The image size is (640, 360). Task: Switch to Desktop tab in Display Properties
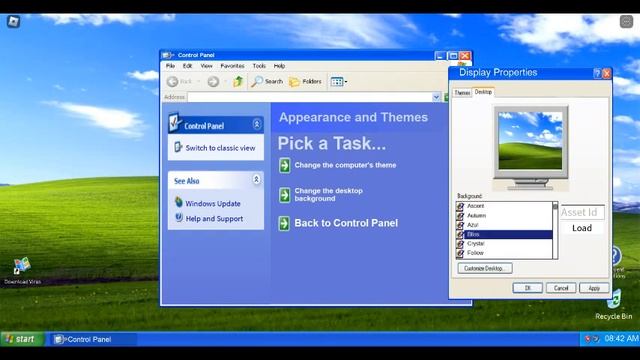point(483,92)
